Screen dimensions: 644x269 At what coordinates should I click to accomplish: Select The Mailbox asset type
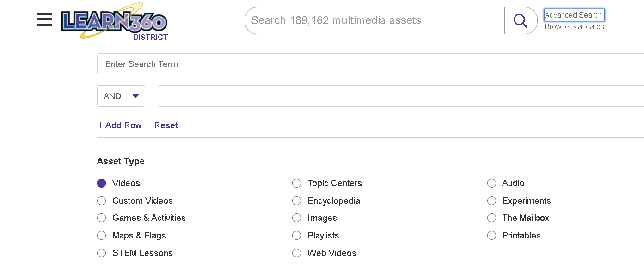tap(491, 218)
